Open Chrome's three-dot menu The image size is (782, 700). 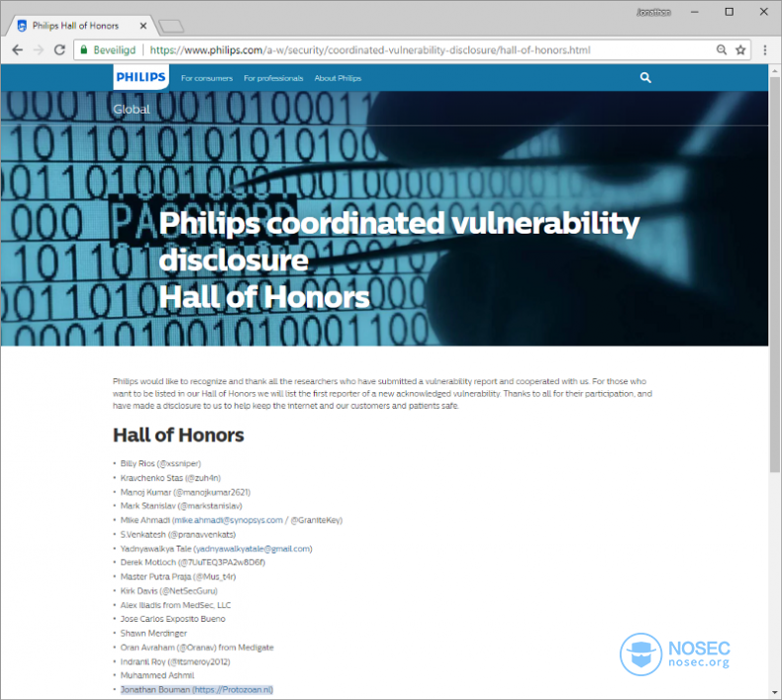765,50
